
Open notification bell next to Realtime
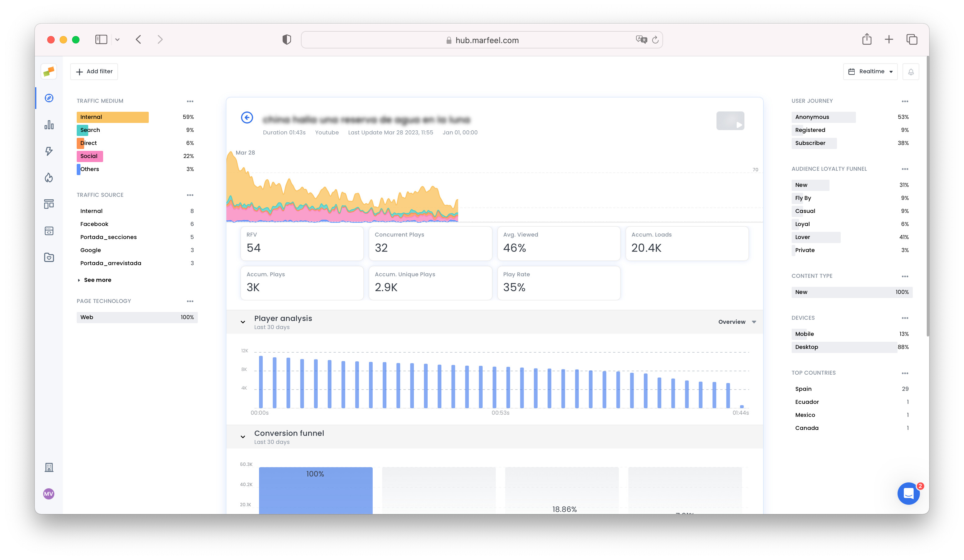(x=911, y=71)
